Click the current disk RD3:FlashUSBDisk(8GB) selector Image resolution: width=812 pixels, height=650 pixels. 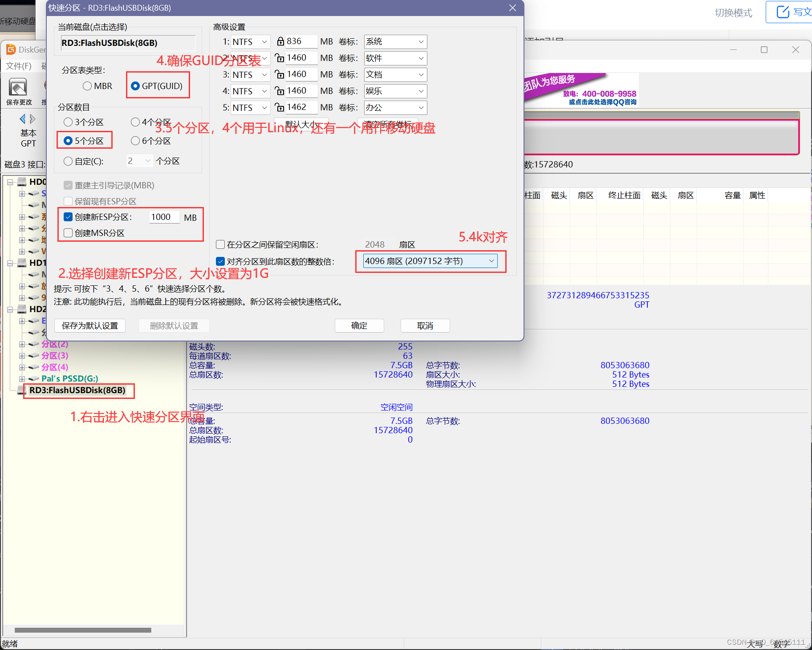pyautogui.click(x=128, y=43)
